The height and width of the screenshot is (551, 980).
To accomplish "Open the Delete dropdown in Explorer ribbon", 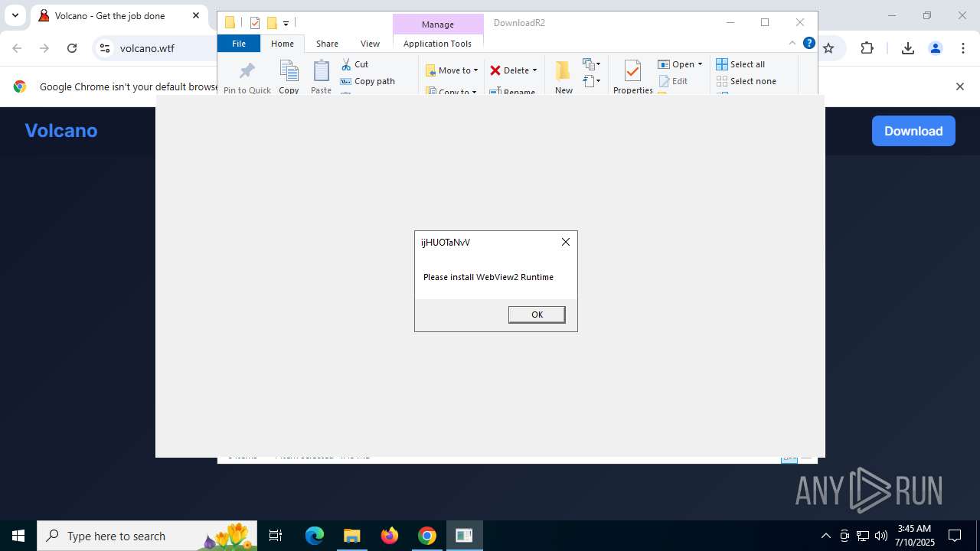I will click(514, 70).
